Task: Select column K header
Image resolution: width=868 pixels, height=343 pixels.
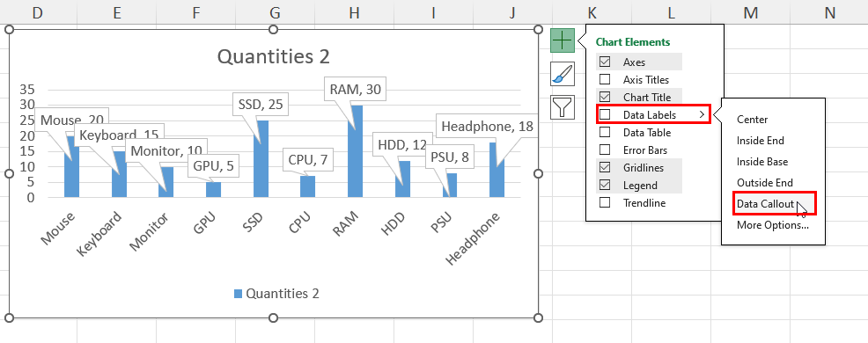Action: click(x=592, y=12)
